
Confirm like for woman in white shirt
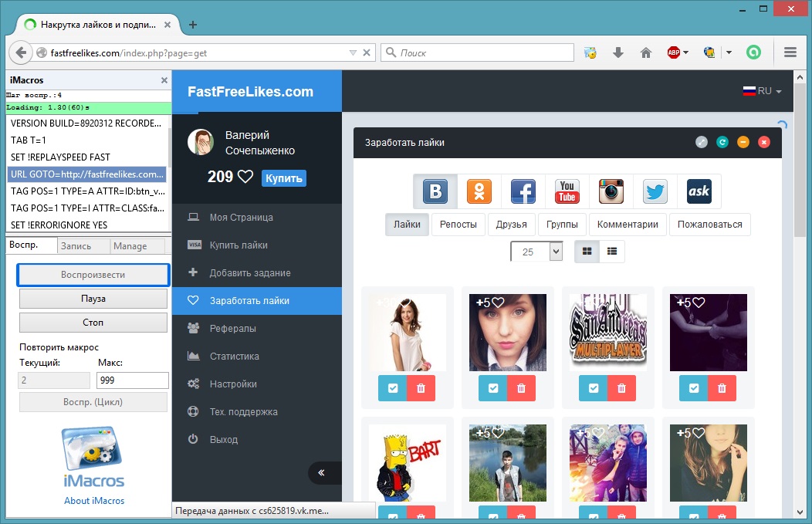pos(393,388)
